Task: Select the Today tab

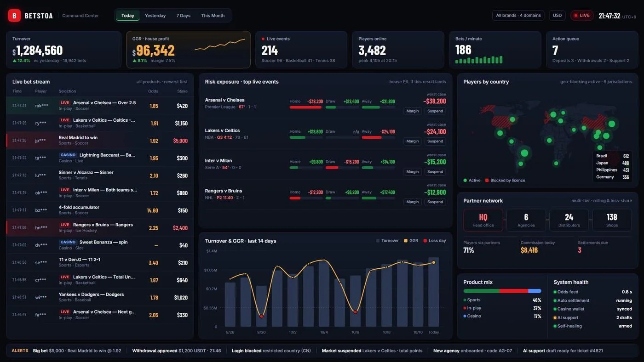Action: coord(128,16)
